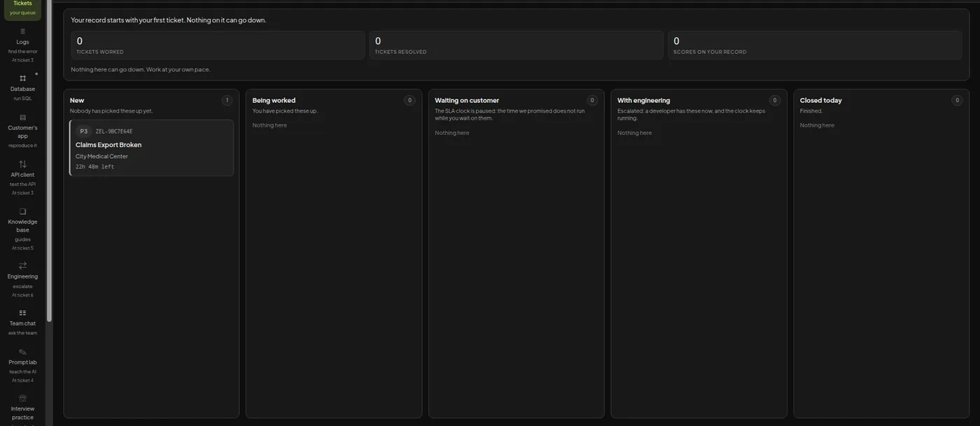Click "You have picked these up" subtitle

(x=285, y=111)
